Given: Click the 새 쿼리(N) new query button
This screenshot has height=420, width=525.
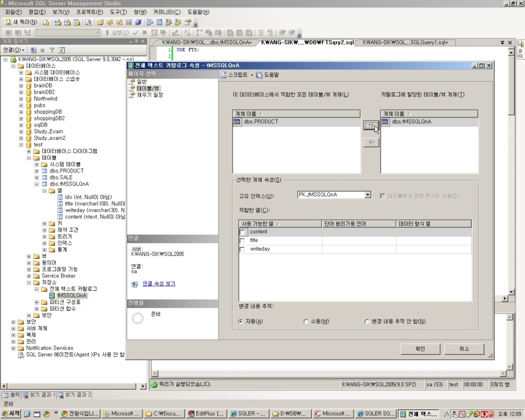Looking at the screenshot, I should click(21, 23).
